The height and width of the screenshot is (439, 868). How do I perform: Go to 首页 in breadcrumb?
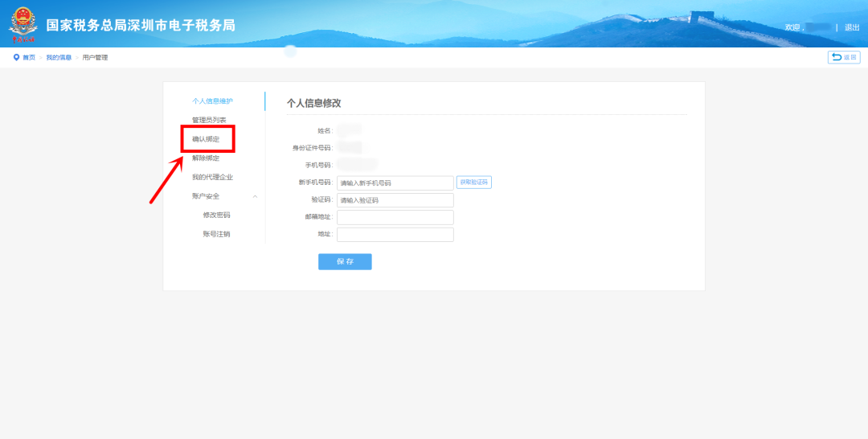click(x=29, y=58)
